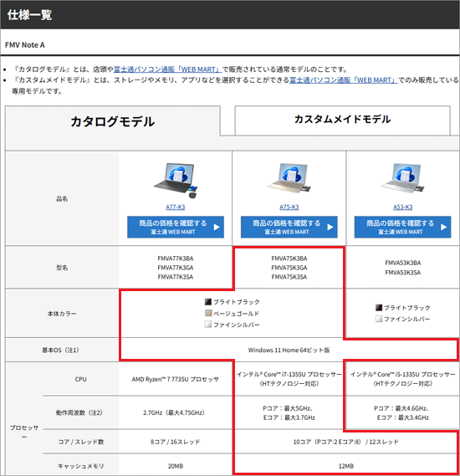Click the 8コア / 16スレッド cell

point(176,442)
